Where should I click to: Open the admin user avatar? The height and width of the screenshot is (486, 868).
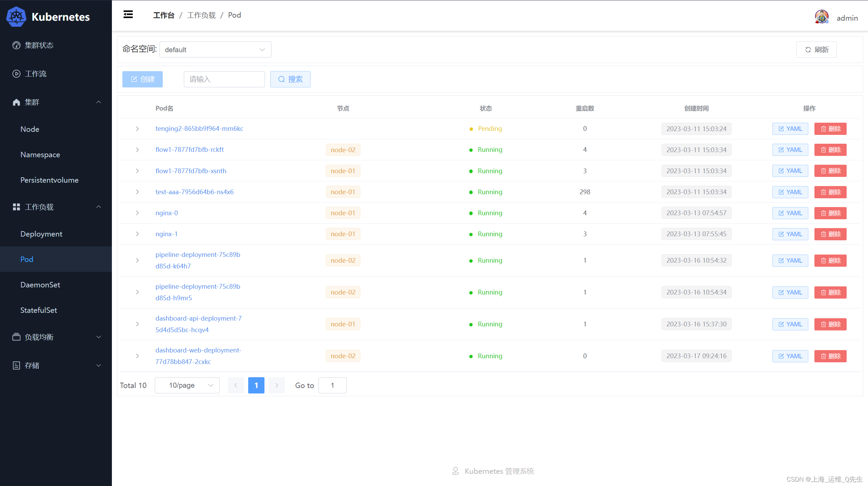[x=821, y=17]
